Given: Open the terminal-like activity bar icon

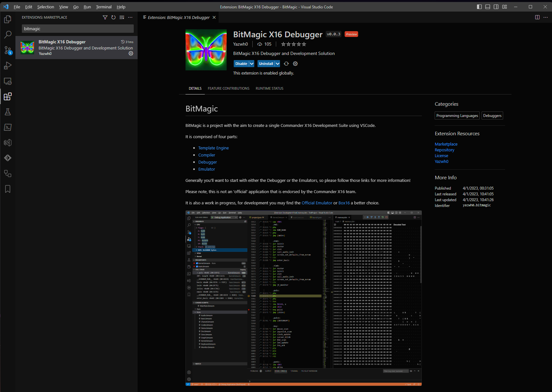Looking at the screenshot, I should tap(8, 127).
